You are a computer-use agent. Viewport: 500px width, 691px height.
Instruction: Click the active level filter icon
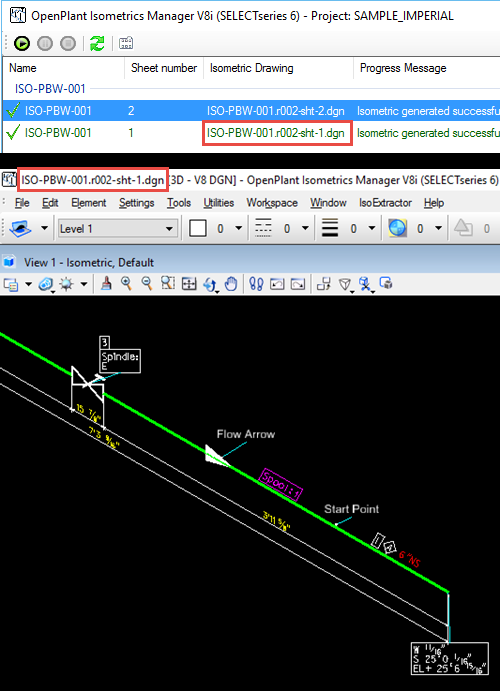coord(21,228)
